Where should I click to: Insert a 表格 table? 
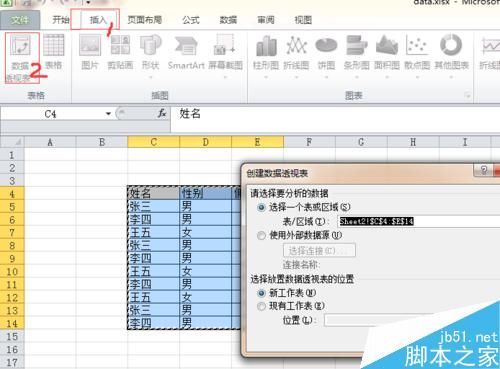point(53,52)
